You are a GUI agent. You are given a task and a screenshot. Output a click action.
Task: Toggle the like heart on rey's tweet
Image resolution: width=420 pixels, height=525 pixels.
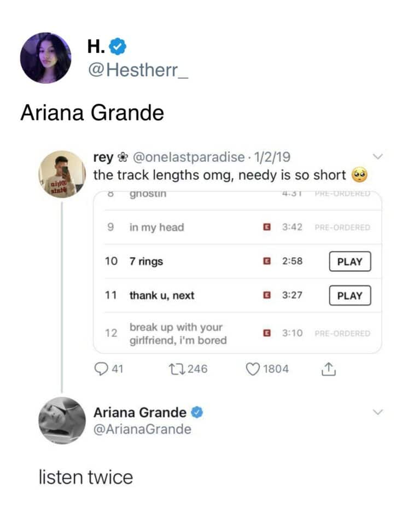(x=253, y=369)
